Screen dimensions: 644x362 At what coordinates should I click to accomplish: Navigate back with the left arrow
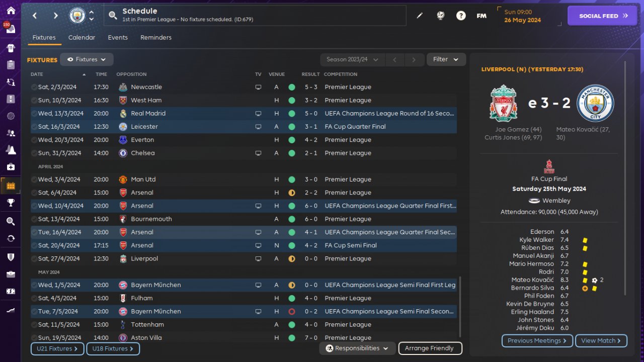(35, 16)
